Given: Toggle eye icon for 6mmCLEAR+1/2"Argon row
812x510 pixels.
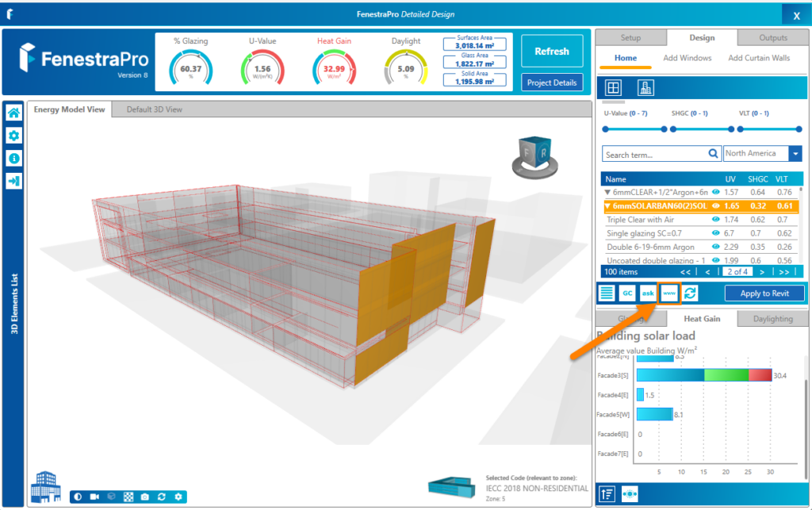Looking at the screenshot, I should pyautogui.click(x=716, y=192).
